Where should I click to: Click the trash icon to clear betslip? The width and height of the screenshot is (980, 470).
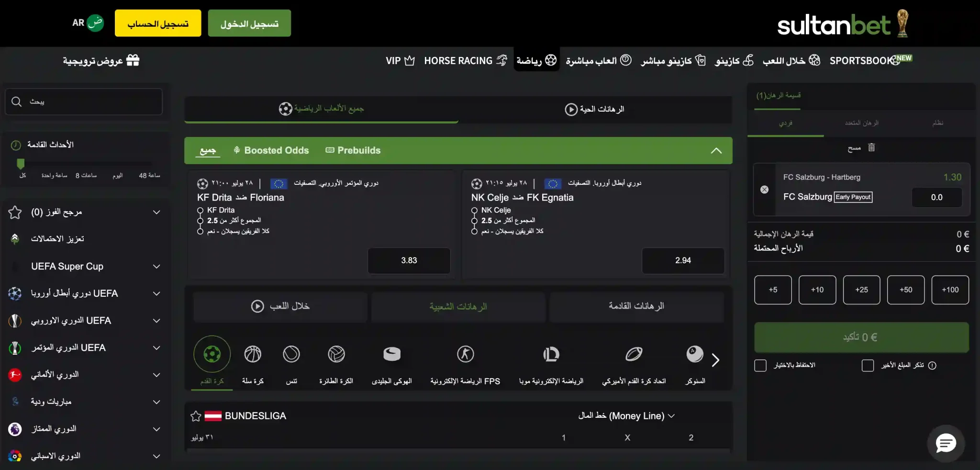871,147
